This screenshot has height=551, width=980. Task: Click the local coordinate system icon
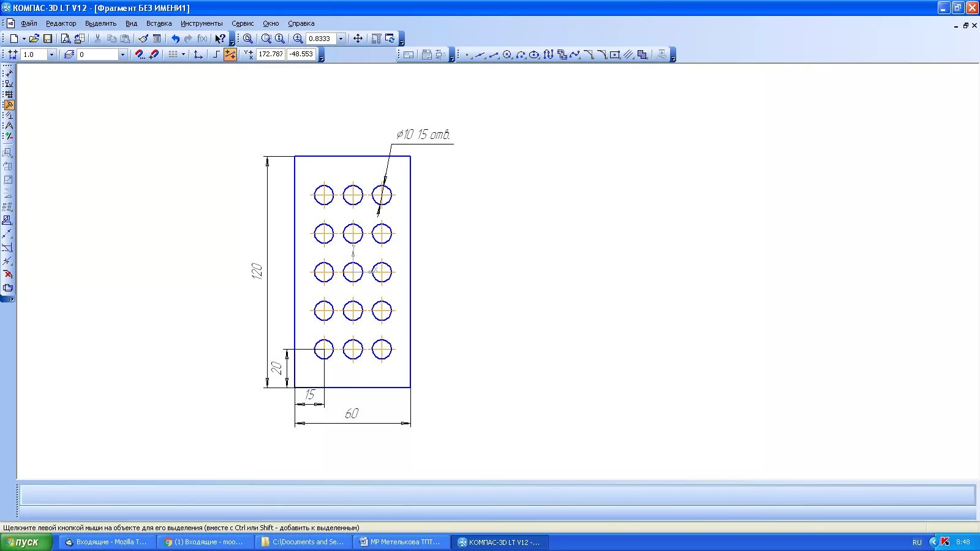198,54
